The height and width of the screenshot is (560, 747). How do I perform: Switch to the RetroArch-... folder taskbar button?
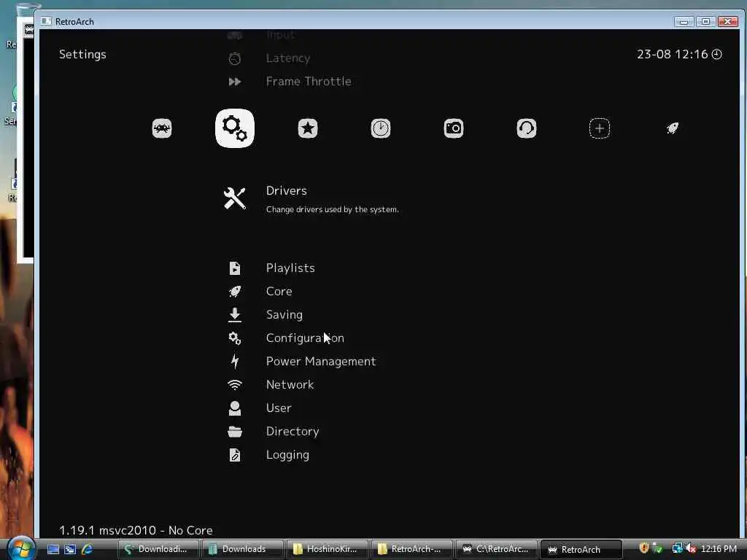coord(412,549)
